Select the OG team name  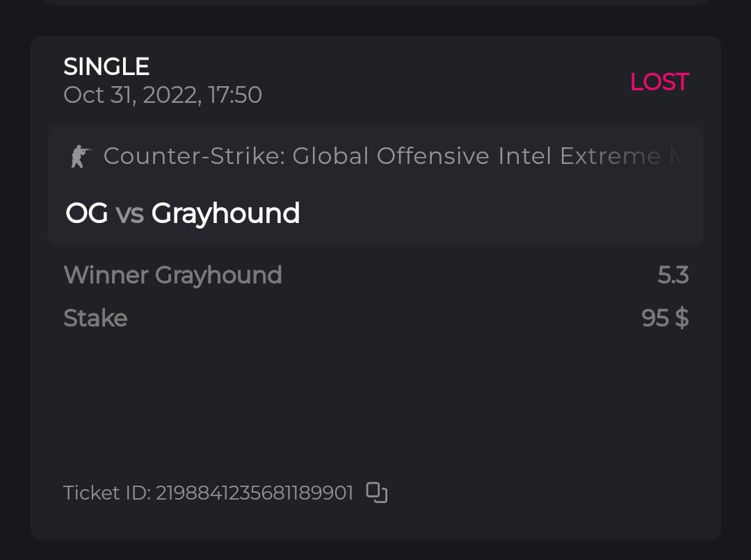pos(86,213)
